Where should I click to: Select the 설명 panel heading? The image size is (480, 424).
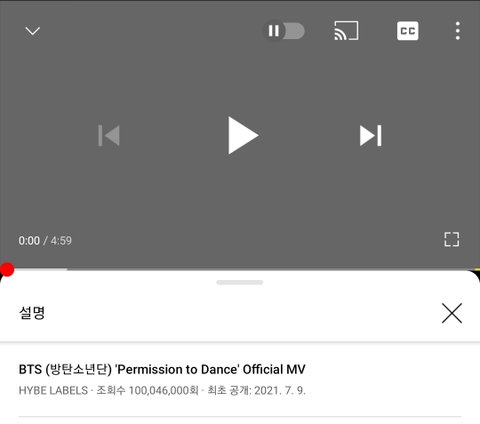[x=32, y=313]
